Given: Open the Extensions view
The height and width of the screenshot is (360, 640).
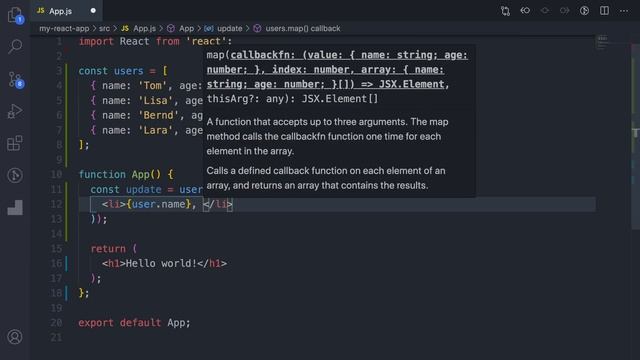Looking at the screenshot, I should (15, 143).
